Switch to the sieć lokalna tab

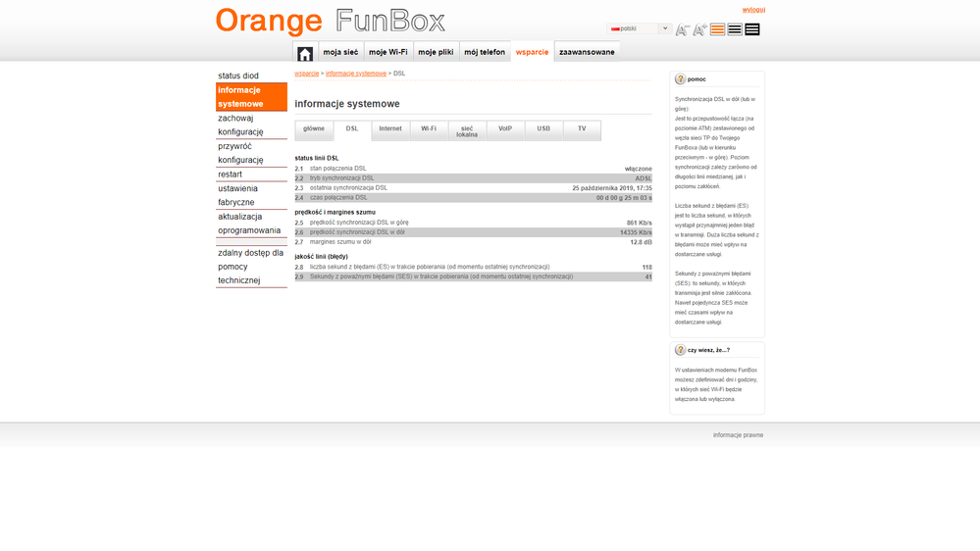(467, 131)
